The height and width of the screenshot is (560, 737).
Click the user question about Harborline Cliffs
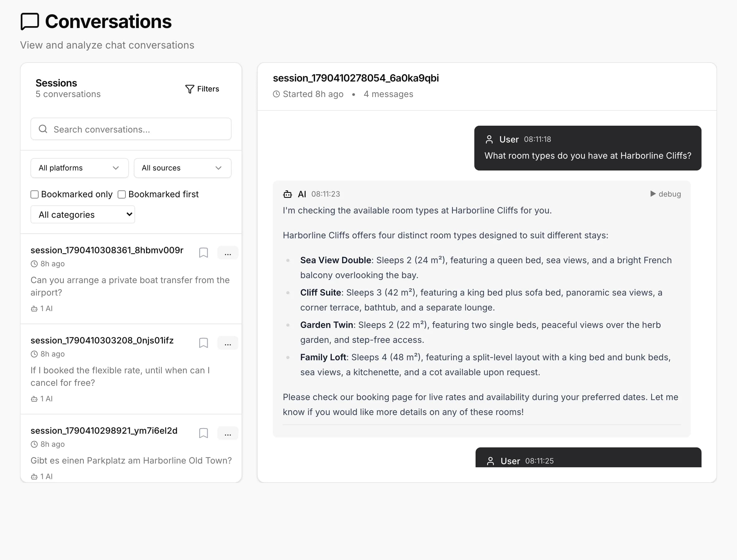588,156
